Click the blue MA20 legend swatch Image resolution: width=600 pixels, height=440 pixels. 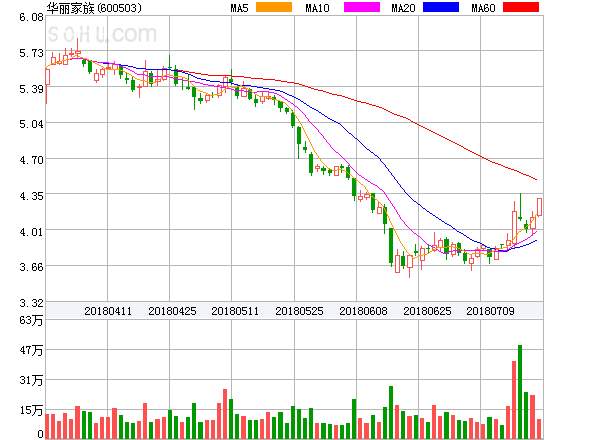point(441,7)
